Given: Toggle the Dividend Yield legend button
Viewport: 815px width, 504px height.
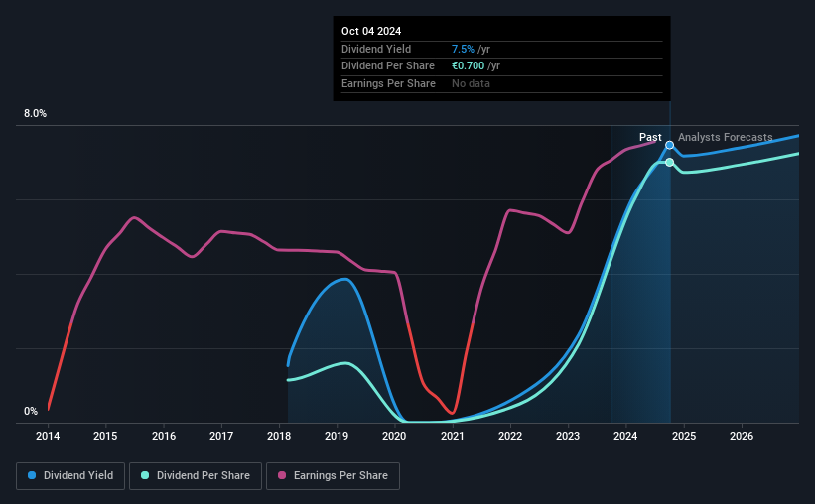Looking at the screenshot, I should pos(70,476).
